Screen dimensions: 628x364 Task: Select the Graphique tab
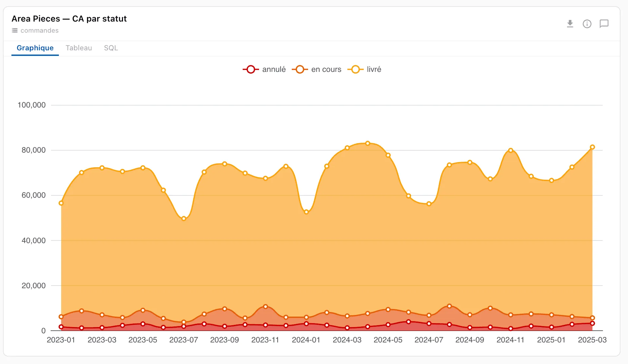point(35,48)
